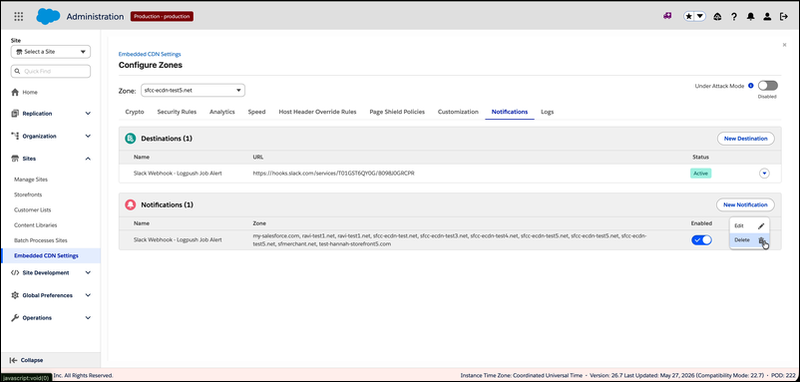800x382 pixels.
Task: Open Content Libraries
Action: pyautogui.click(x=36, y=225)
